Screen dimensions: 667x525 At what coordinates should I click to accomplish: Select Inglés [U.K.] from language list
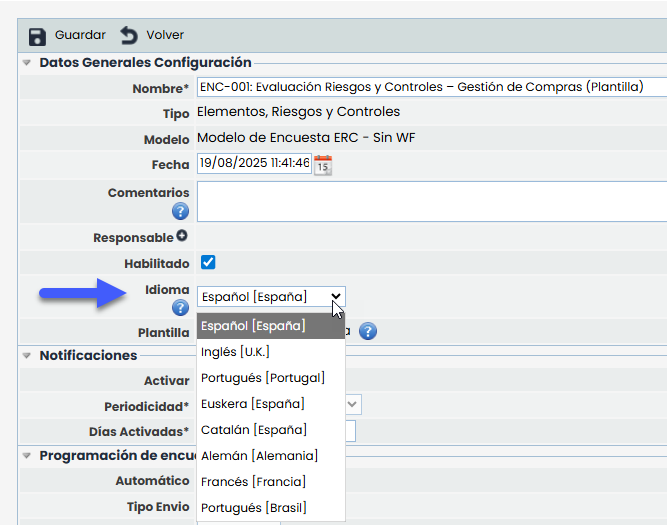tap(235, 352)
